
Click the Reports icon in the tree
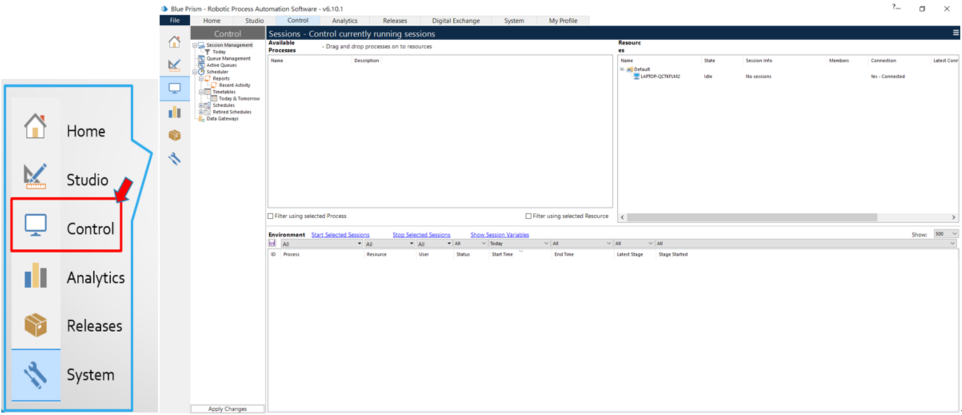tap(207, 79)
